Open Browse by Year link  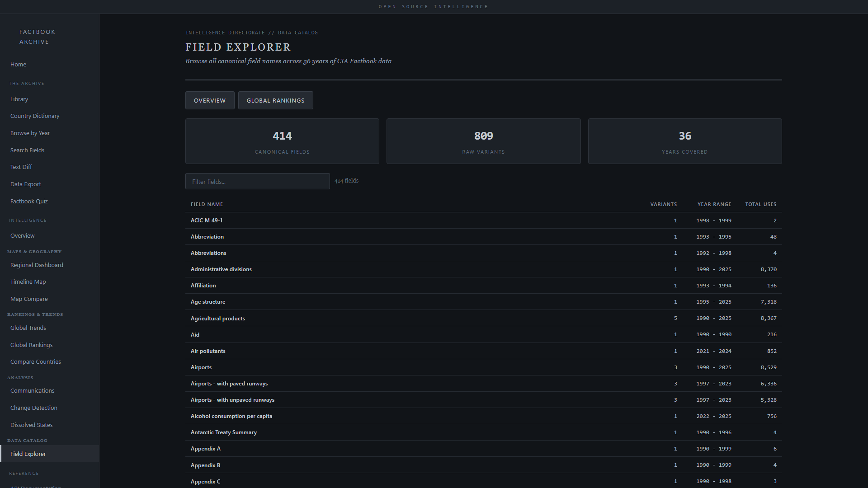pos(30,133)
